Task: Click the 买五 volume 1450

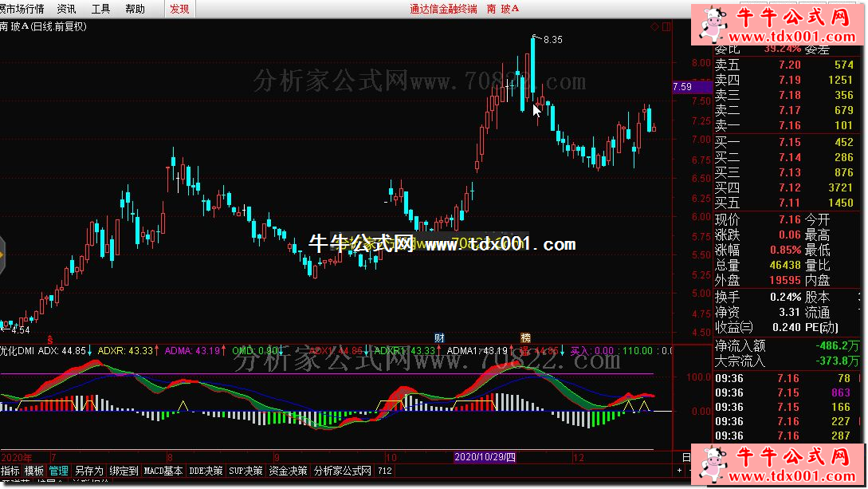Action: point(840,203)
